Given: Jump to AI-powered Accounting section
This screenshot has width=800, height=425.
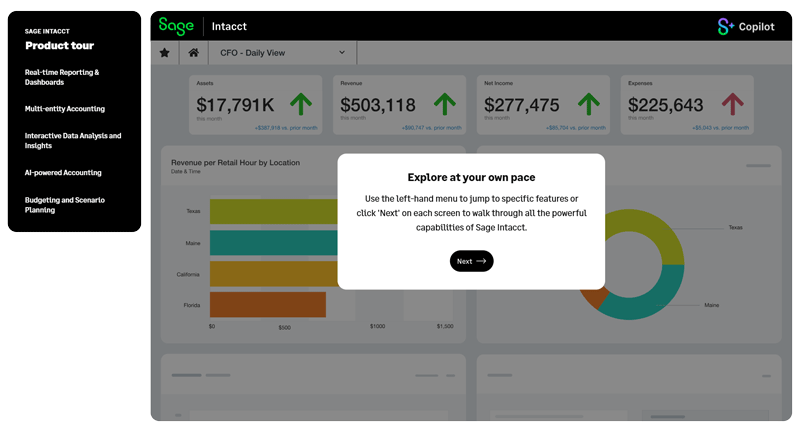Looking at the screenshot, I should point(63,172).
